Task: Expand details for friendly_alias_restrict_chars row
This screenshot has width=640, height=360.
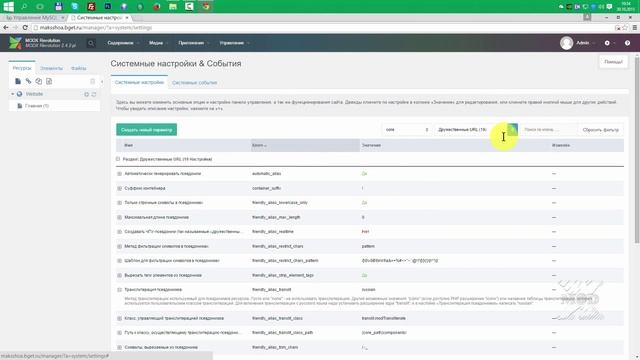Action: pyautogui.click(x=120, y=247)
